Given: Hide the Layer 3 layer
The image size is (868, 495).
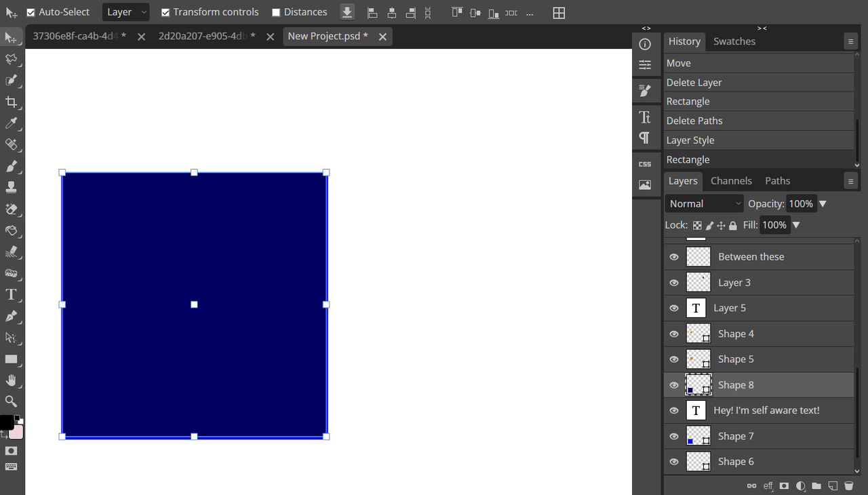Looking at the screenshot, I should coord(674,283).
